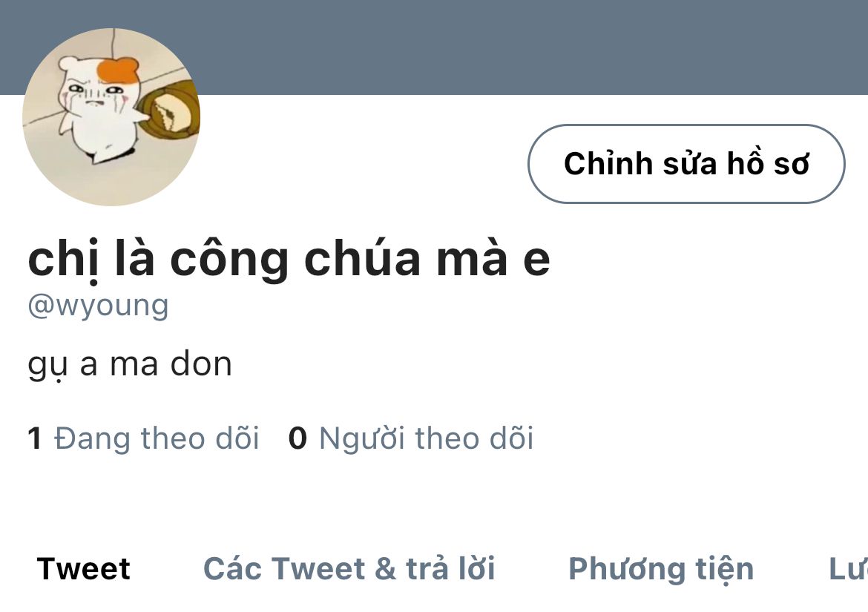Click the word trả lời in the replies tab
The height and width of the screenshot is (612, 868).
tap(450, 569)
